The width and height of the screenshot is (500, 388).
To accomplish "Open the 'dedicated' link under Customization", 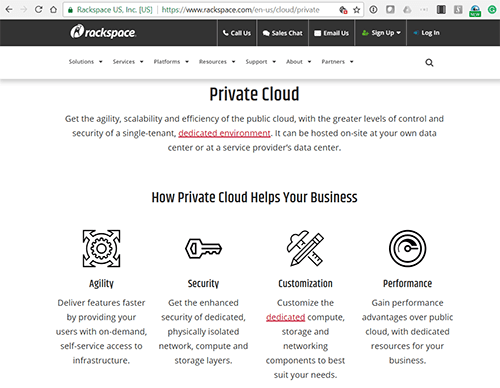I will coord(285,317).
